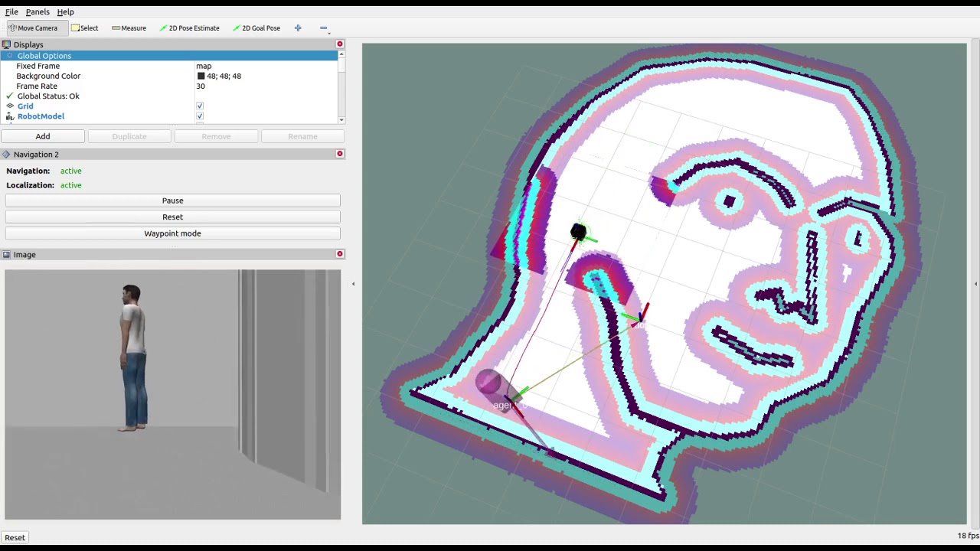Click the Background Color 48; 48; 48 value
The height and width of the screenshot is (551, 980).
coord(224,76)
